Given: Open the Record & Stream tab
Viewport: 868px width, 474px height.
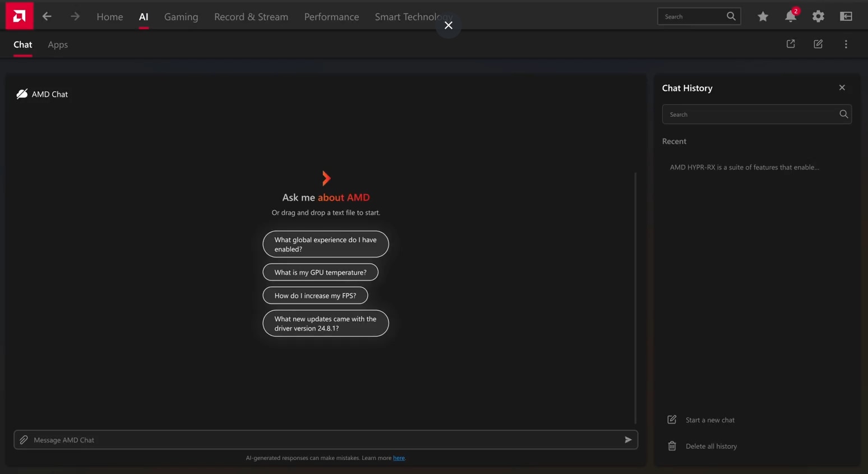Looking at the screenshot, I should (x=251, y=16).
